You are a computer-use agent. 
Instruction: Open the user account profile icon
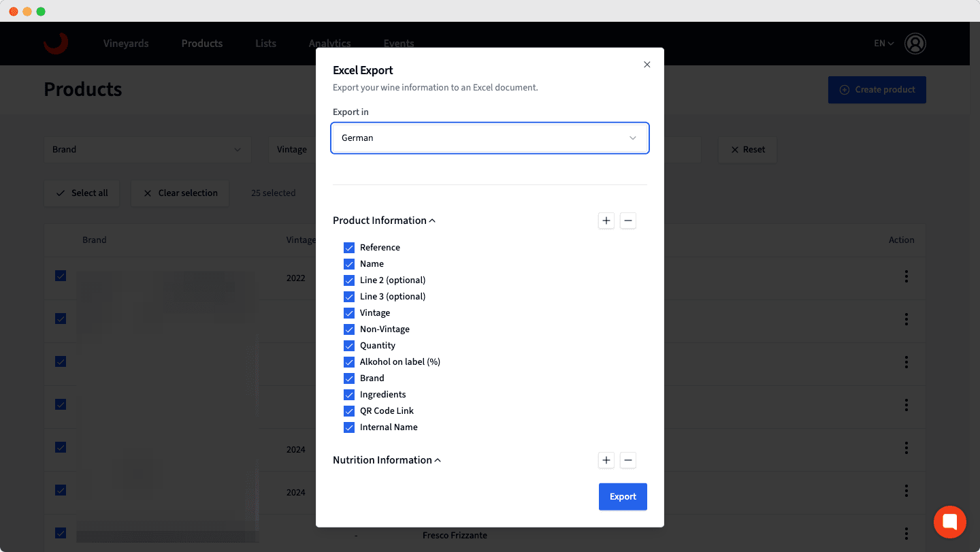(915, 43)
